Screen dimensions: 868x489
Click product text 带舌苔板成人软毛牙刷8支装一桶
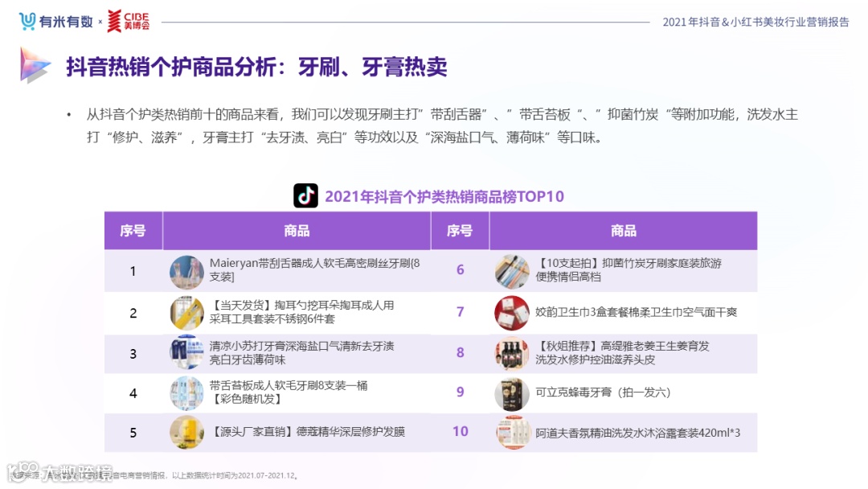pyautogui.click(x=289, y=392)
